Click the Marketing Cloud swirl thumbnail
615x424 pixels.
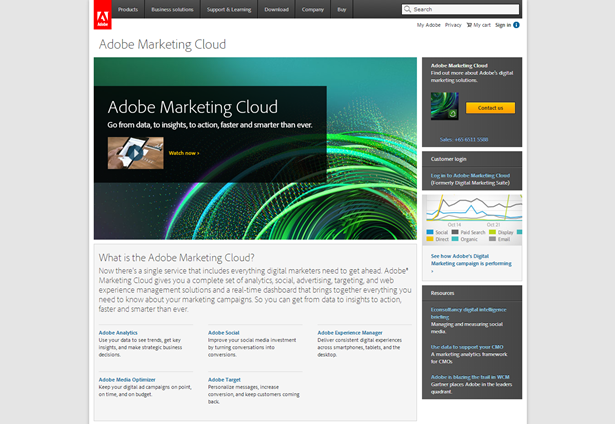point(444,106)
